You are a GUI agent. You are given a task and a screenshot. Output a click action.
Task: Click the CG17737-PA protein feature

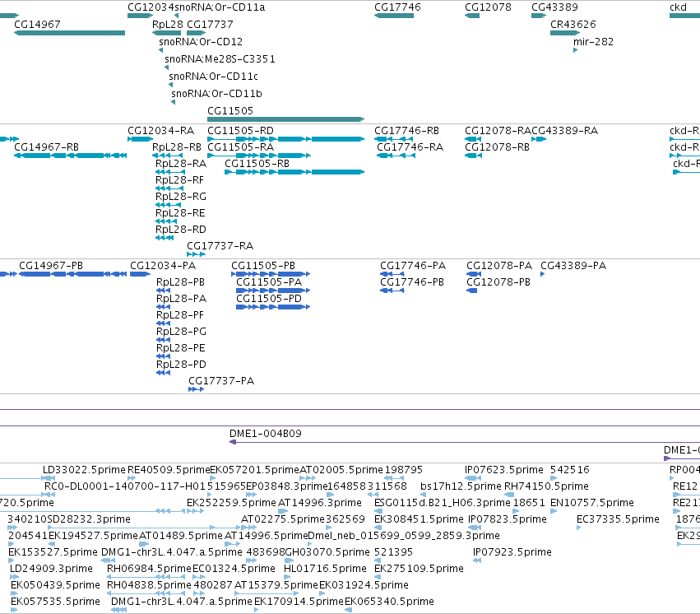pyautogui.click(x=197, y=389)
